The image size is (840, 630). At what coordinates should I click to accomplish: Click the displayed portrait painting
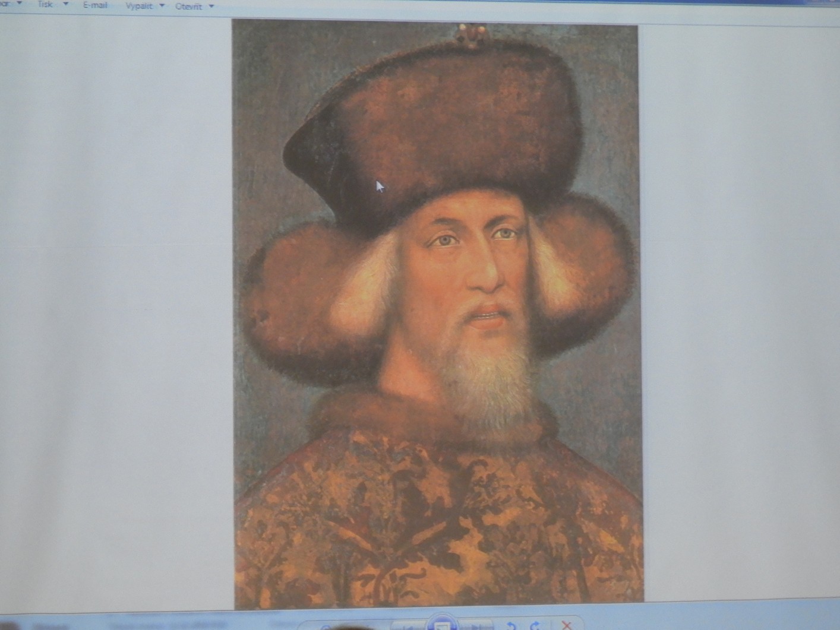(x=437, y=314)
